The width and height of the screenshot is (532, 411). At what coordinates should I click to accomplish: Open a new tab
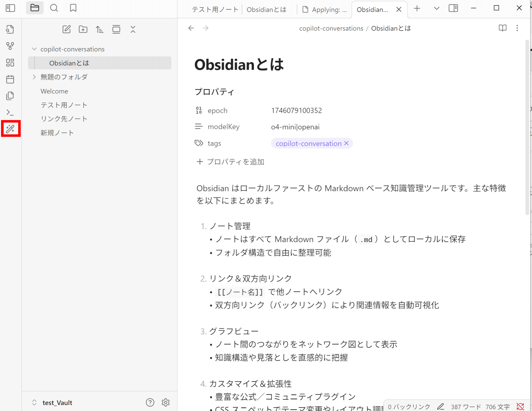coord(417,9)
